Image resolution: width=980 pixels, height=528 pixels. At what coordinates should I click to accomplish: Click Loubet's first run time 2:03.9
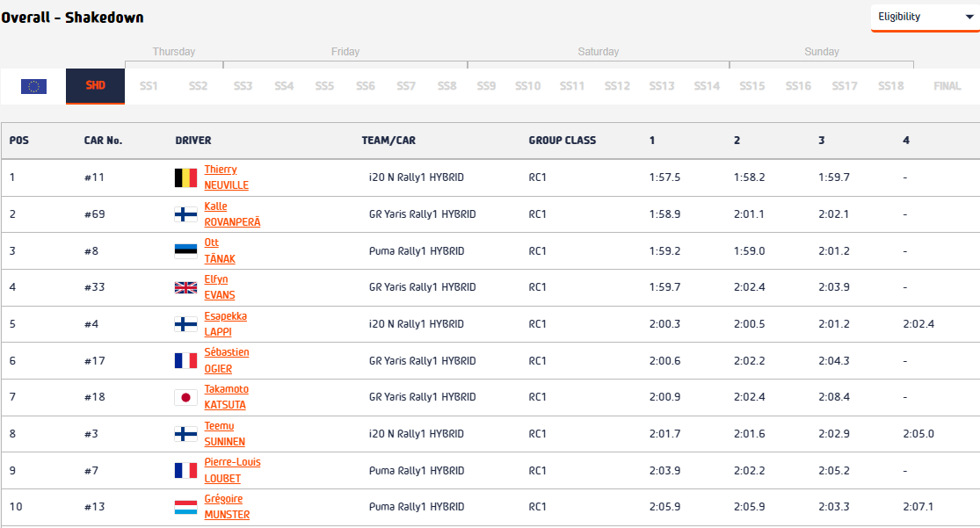pyautogui.click(x=665, y=471)
